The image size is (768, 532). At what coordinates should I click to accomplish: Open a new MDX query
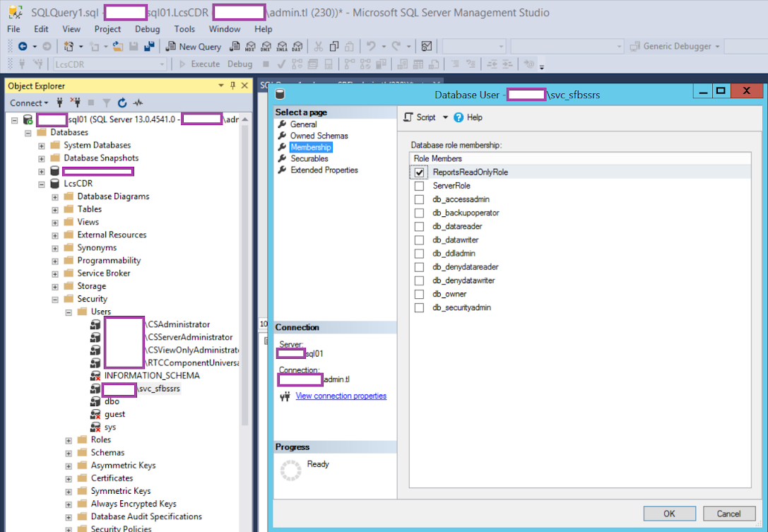(x=250, y=46)
